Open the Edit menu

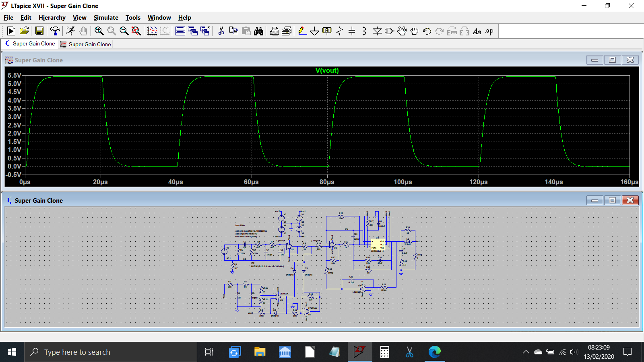[26, 18]
